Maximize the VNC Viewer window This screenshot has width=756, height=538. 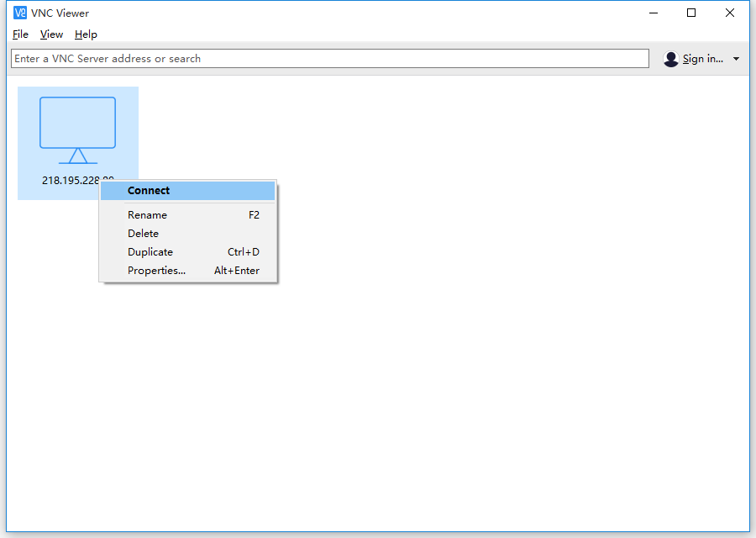coord(691,13)
